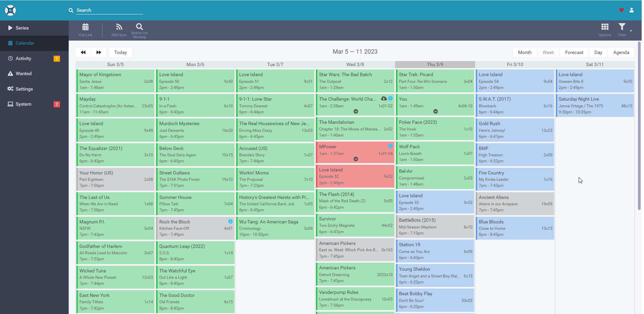Open the Love Island Episode 53 entry
The width and height of the screenshot is (644, 314).
(x=435, y=202)
